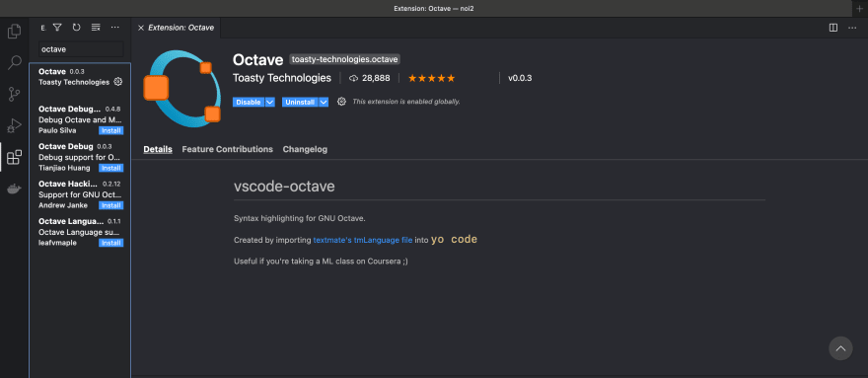
Task: Open the Source Control view
Action: [15, 94]
